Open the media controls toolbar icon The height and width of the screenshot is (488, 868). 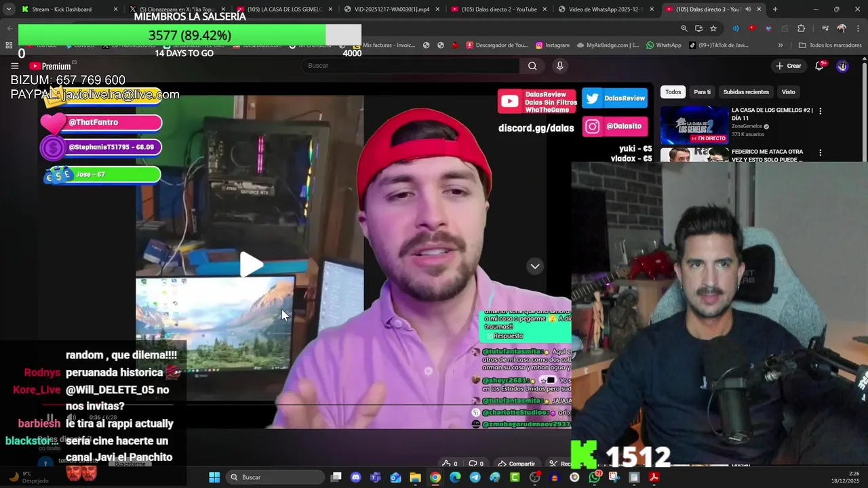[825, 28]
